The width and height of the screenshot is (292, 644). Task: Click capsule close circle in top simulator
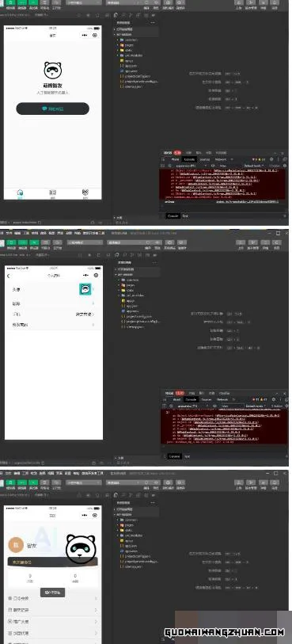(95, 36)
